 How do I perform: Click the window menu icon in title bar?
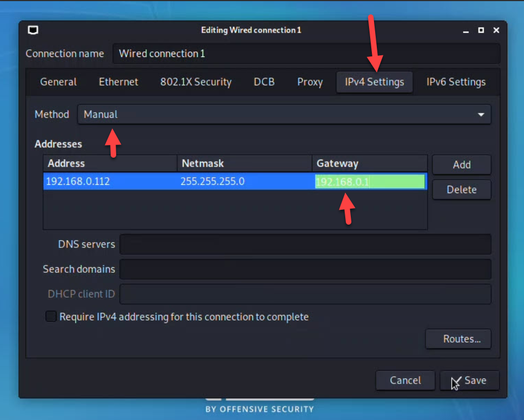coord(34,30)
